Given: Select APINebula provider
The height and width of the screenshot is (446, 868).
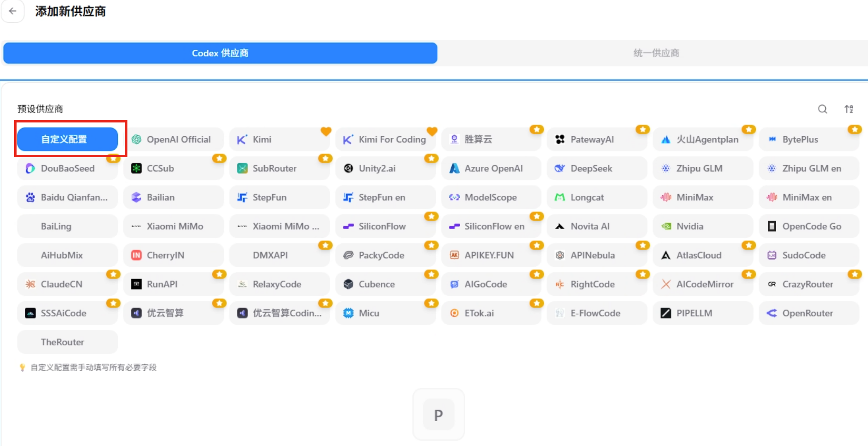Looking at the screenshot, I should click(x=597, y=255).
